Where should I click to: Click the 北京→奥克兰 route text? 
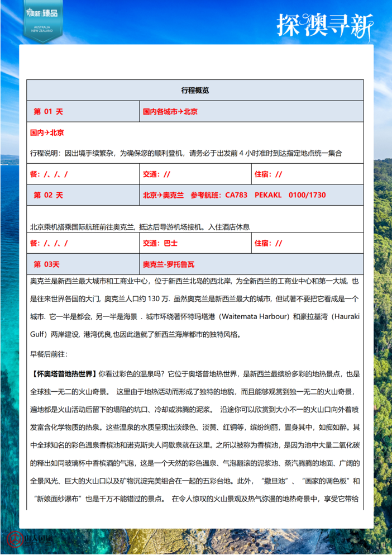pos(163,195)
